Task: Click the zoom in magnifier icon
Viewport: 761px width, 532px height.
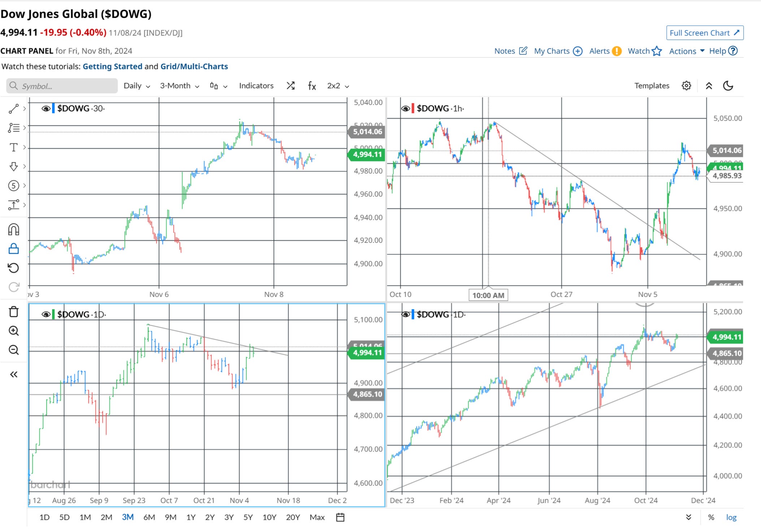Action: [x=13, y=331]
